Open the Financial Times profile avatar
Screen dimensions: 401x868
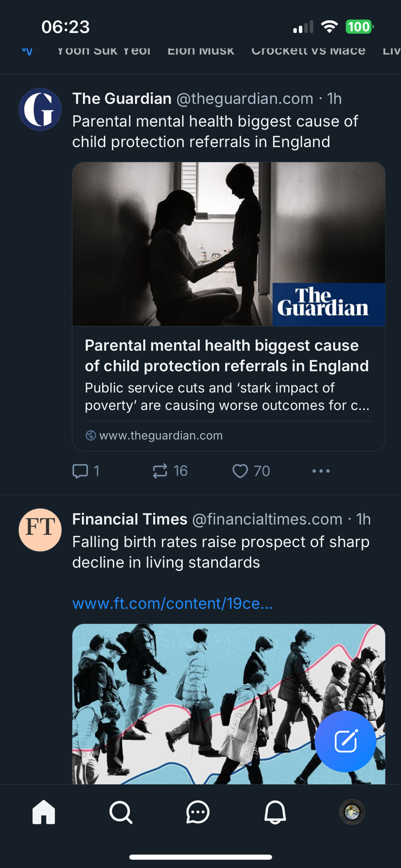(40, 530)
